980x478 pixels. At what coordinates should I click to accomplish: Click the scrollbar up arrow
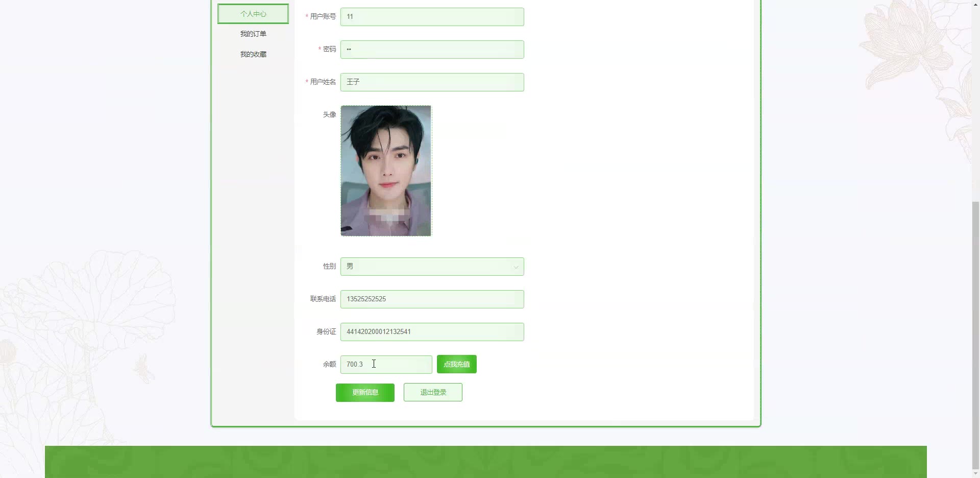coord(975,4)
